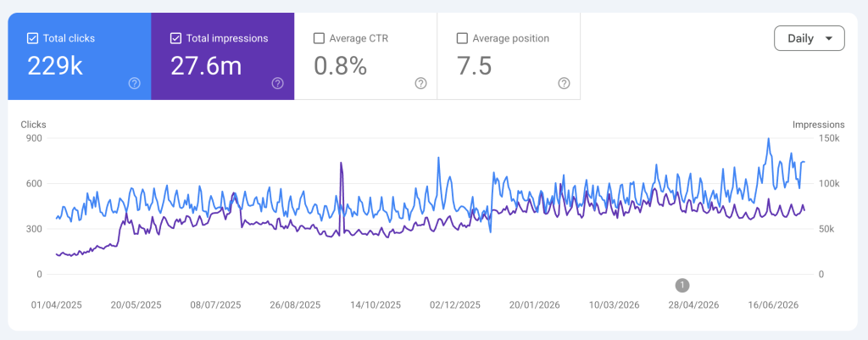This screenshot has width=868, height=340.
Task: Click the 20/01/2026 date label
Action: [x=535, y=305]
